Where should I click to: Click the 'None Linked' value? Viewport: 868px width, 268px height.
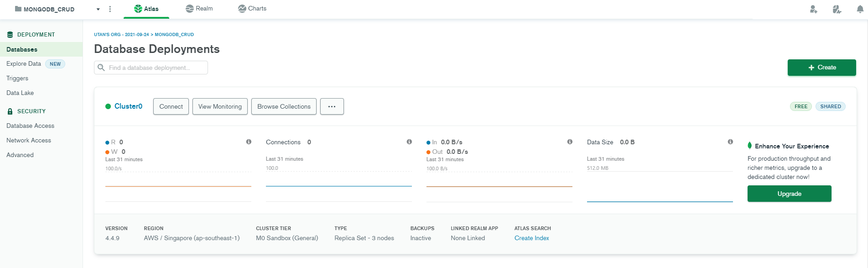468,238
